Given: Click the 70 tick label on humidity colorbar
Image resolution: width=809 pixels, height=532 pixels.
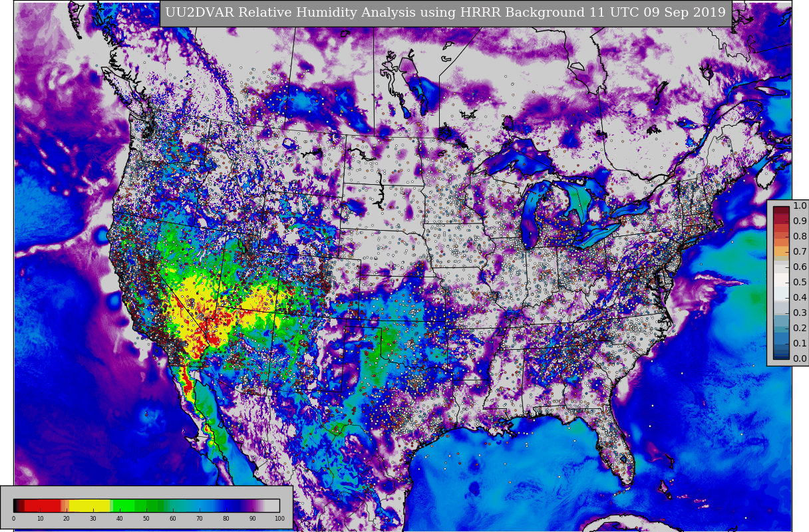Looking at the screenshot, I should pyautogui.click(x=200, y=519).
